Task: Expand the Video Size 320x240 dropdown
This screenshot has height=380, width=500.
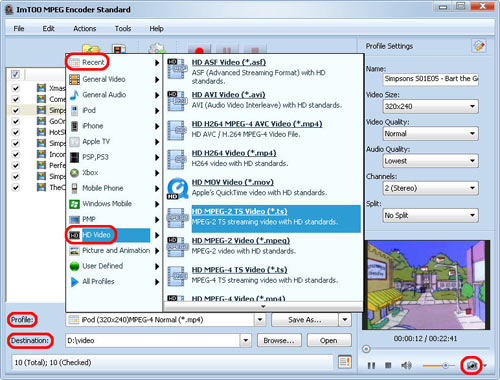Action: tap(431, 106)
